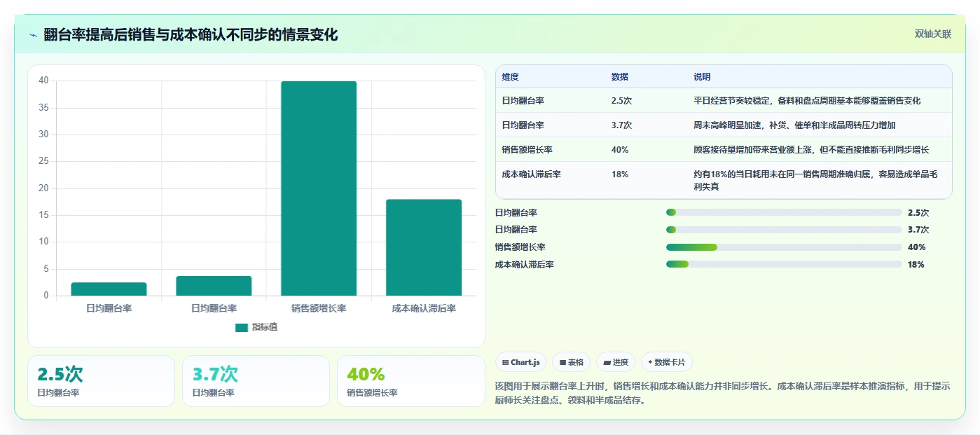
Task: Click the shortest chart bar valued 2.5
Action: click(x=109, y=289)
